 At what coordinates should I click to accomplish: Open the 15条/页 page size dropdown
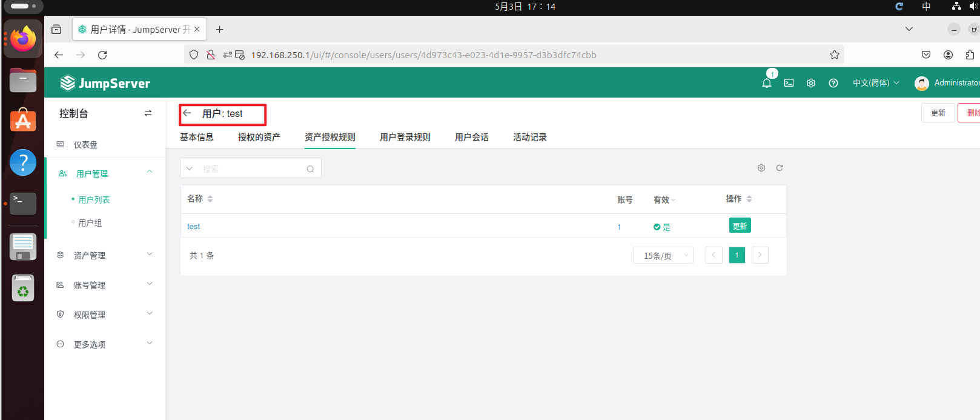pyautogui.click(x=663, y=256)
